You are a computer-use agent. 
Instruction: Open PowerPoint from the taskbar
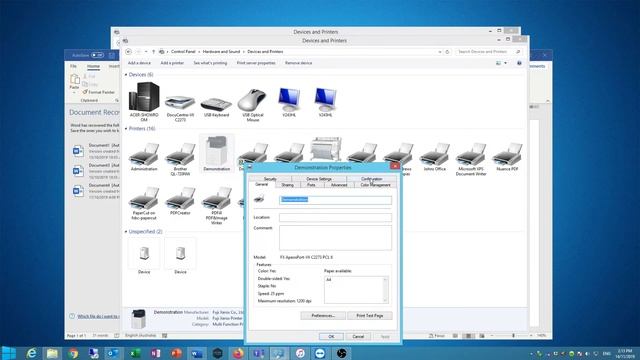[x=176, y=353]
